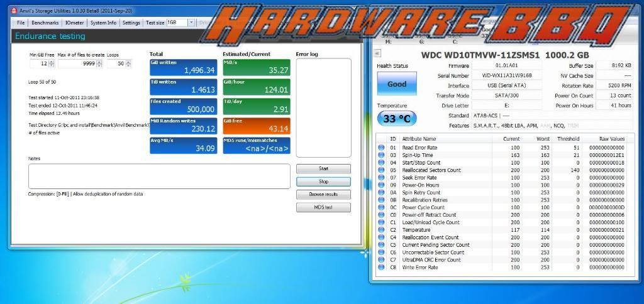The image size is (644, 304).
Task: Open the System Info menu
Action: (x=104, y=23)
